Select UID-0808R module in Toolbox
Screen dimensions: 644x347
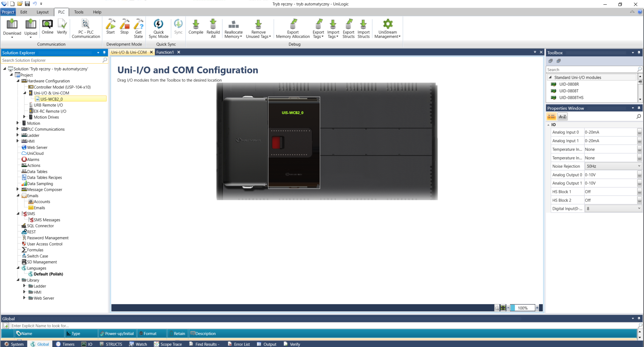click(569, 84)
